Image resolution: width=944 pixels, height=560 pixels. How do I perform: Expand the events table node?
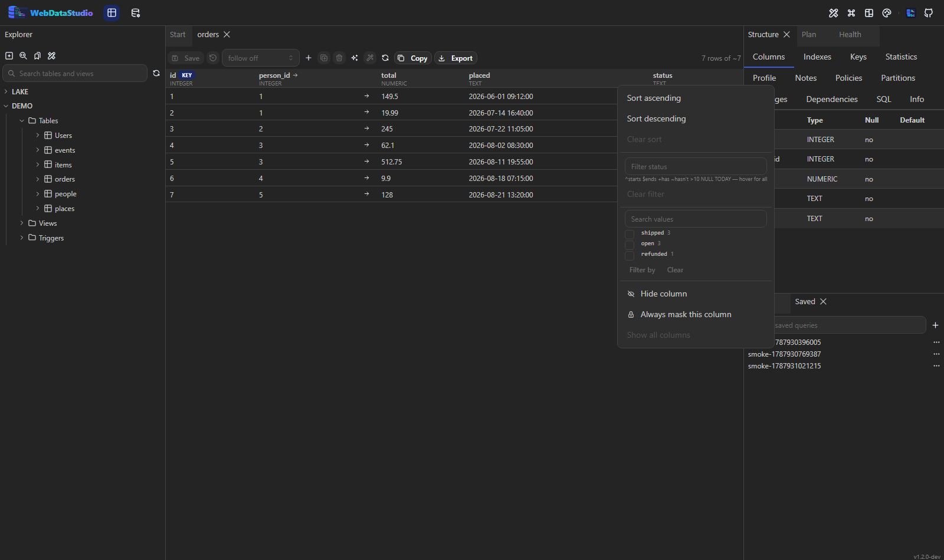point(38,150)
